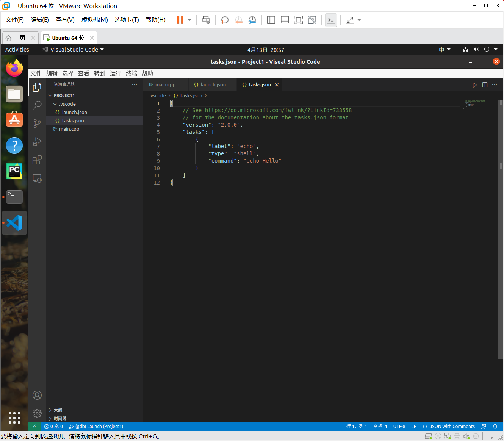
Task: Click the editor minimap preview
Action: tap(475, 104)
